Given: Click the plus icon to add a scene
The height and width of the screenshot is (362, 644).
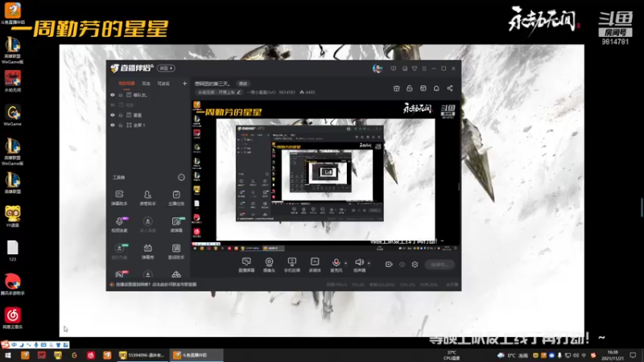Looking at the screenshot, I should 184,84.
